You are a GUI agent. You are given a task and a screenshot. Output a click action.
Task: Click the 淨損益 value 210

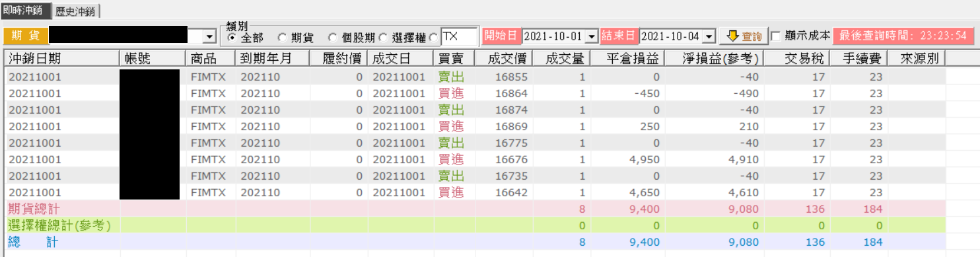749,126
